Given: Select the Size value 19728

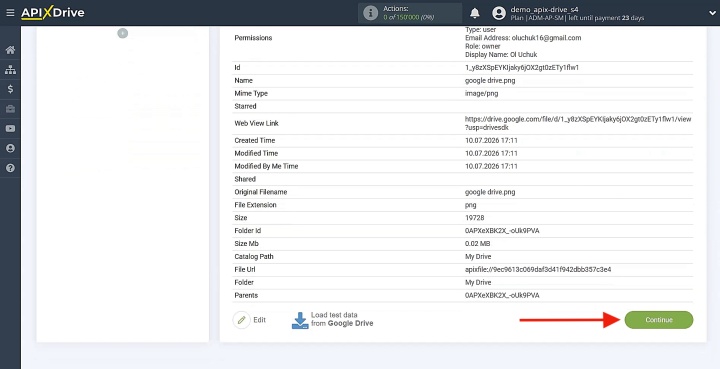Looking at the screenshot, I should click(474, 218).
